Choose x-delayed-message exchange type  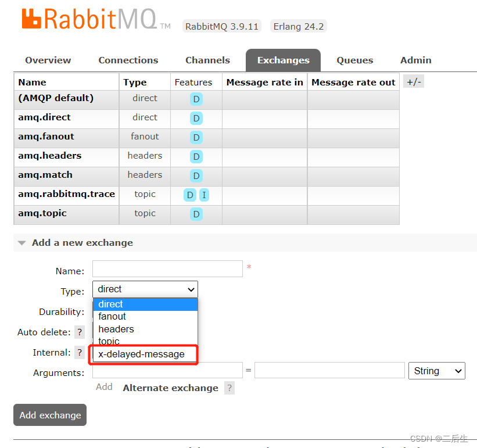(145, 354)
